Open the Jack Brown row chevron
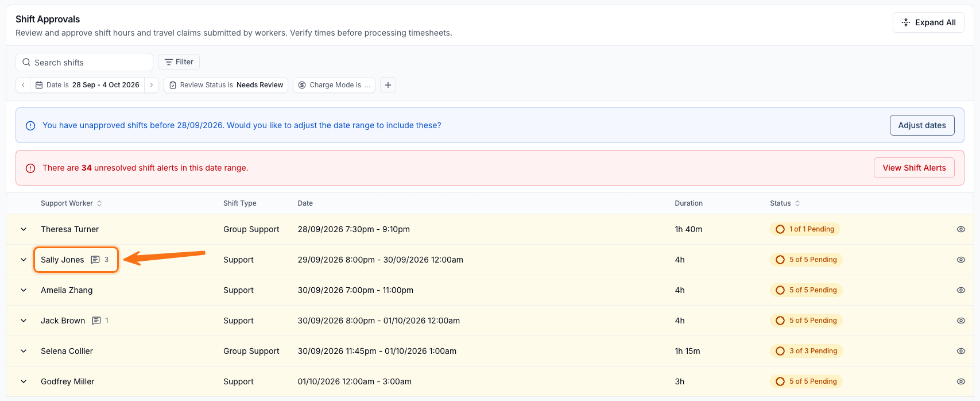Image resolution: width=980 pixels, height=401 pixels. coord(24,321)
